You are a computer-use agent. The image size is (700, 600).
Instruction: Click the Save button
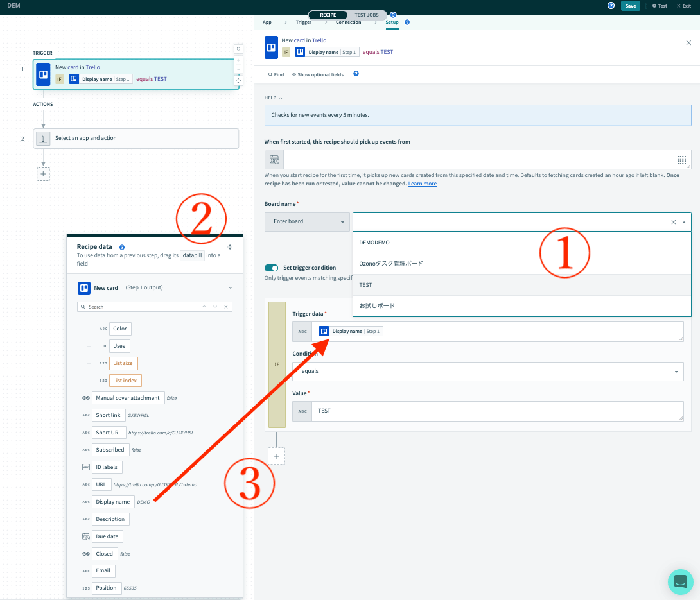click(x=631, y=6)
